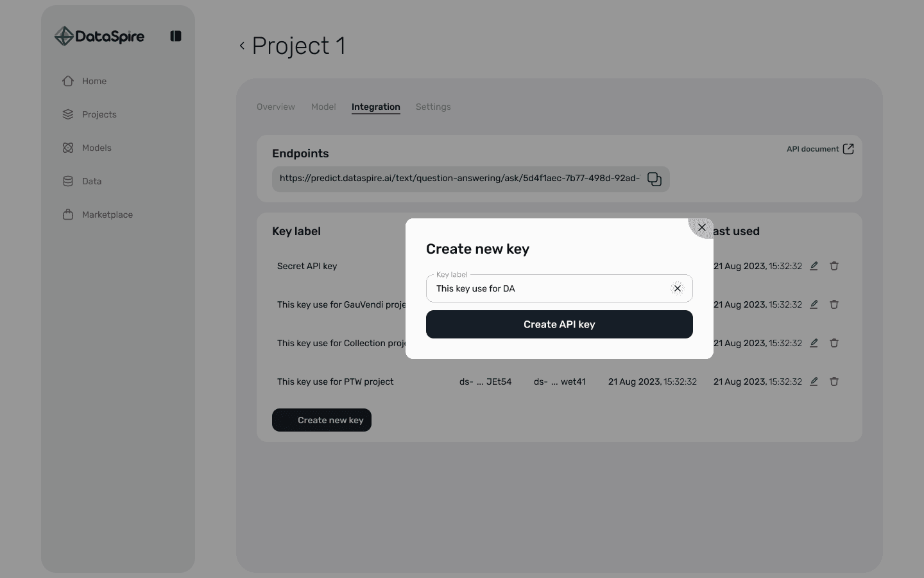
Task: Focus the Key label input field
Action: 549,288
